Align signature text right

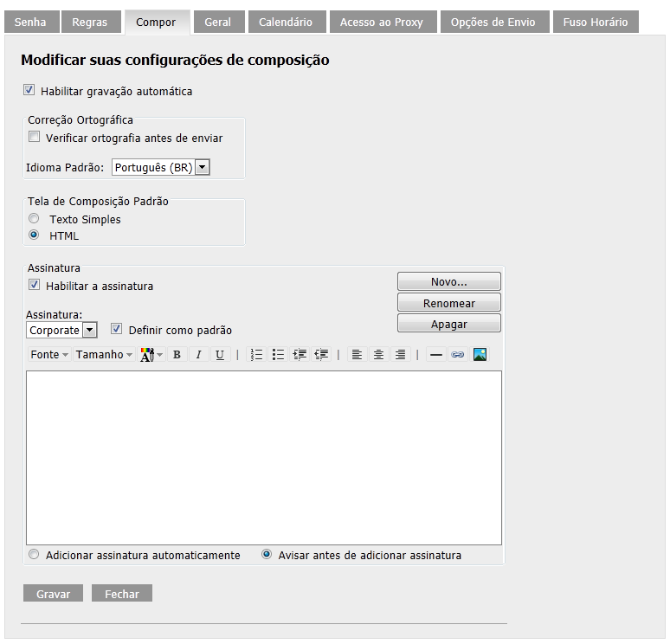pos(400,355)
